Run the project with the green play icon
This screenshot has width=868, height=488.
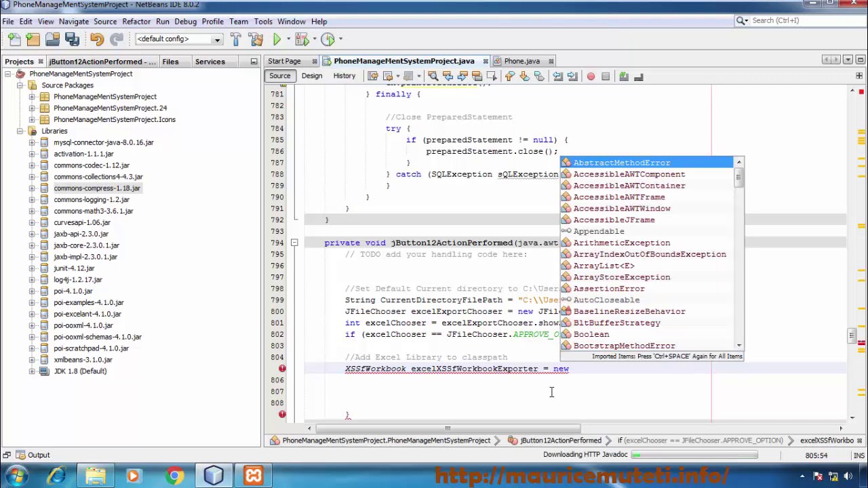click(x=277, y=39)
